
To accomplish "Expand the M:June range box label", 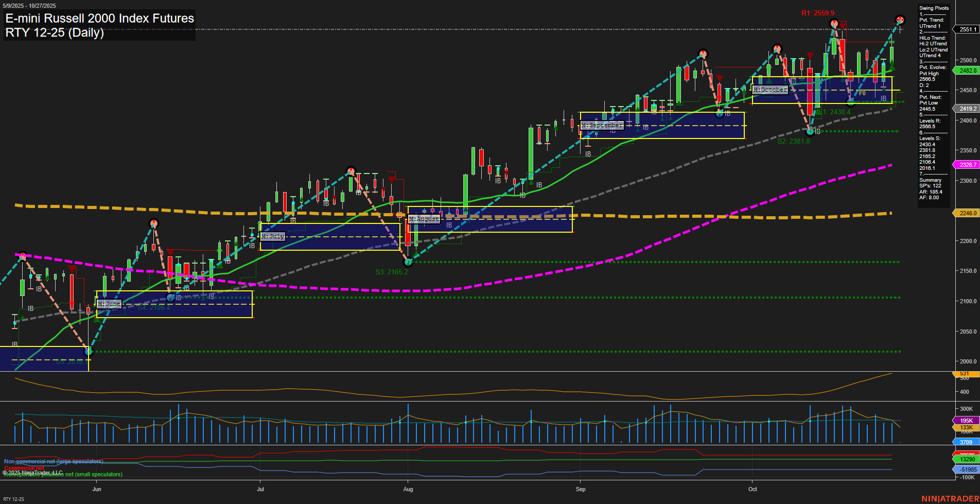I will 109,304.
